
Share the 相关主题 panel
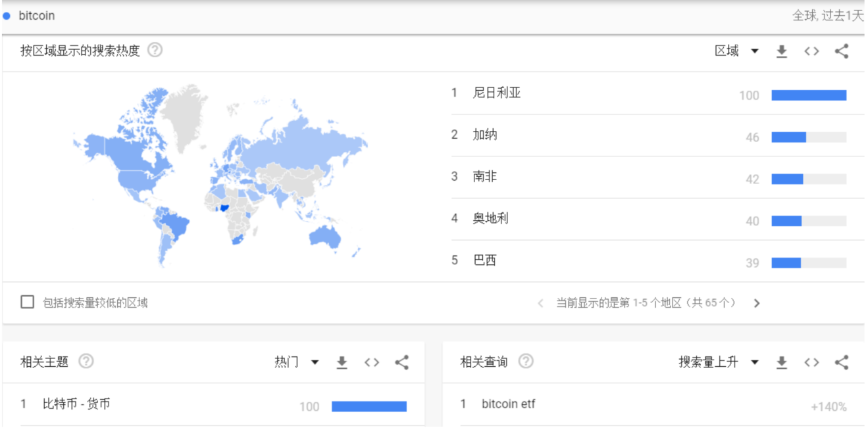coord(402,362)
